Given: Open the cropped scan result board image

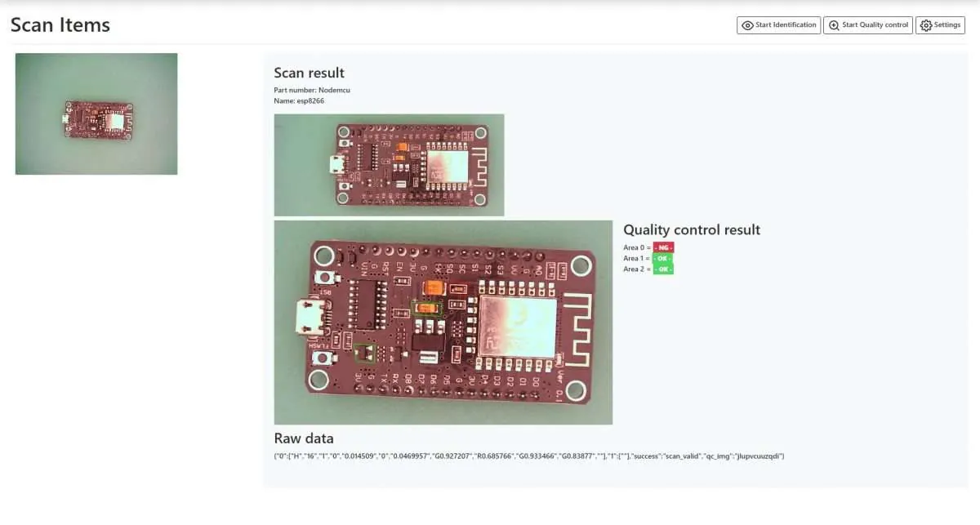Looking at the screenshot, I should click(389, 165).
